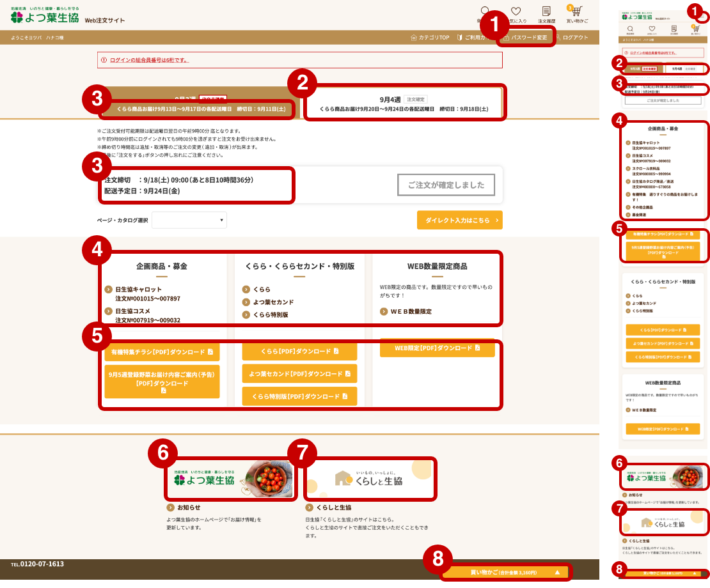Go to カテゴリTOP in the desktop nav bar
This screenshot has height=588, width=710.
(430, 38)
